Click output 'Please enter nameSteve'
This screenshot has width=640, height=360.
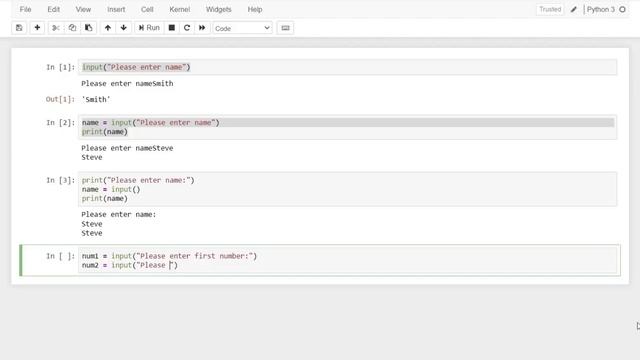(127, 148)
